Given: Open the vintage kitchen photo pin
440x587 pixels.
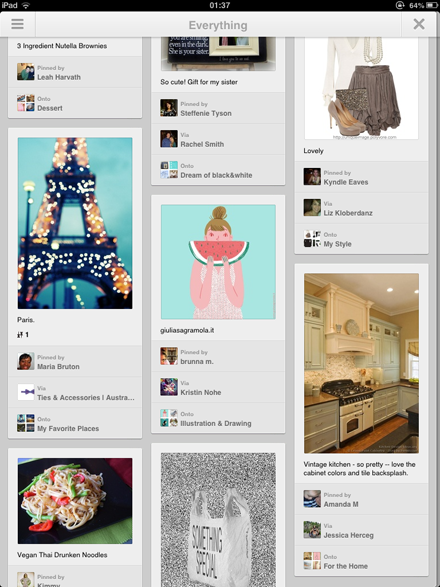Looking at the screenshot, I should [x=361, y=363].
